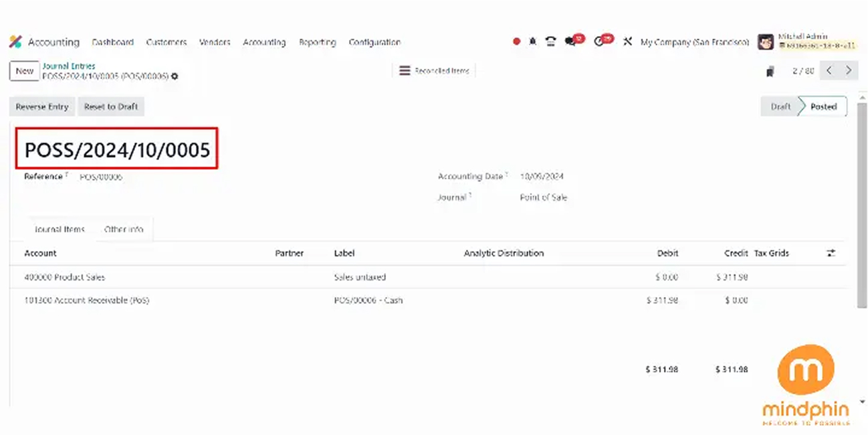Go to the next record arrow
This screenshot has width=868, height=435.
[x=849, y=70]
